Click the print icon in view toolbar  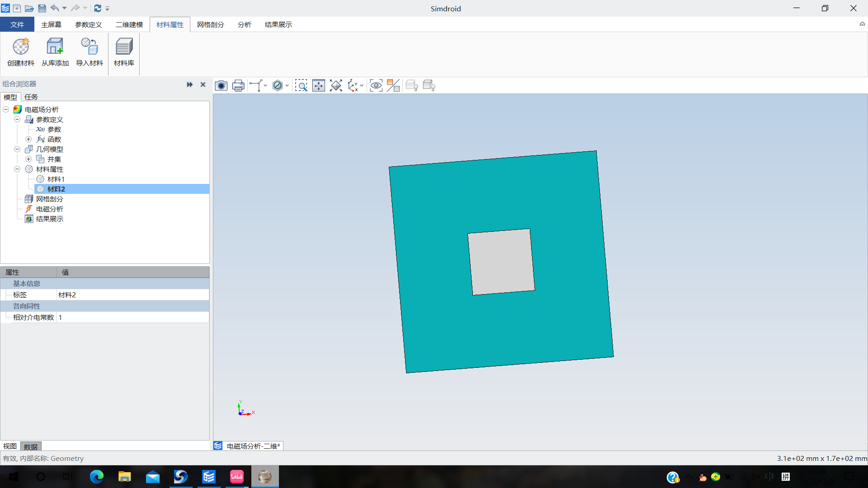click(238, 85)
